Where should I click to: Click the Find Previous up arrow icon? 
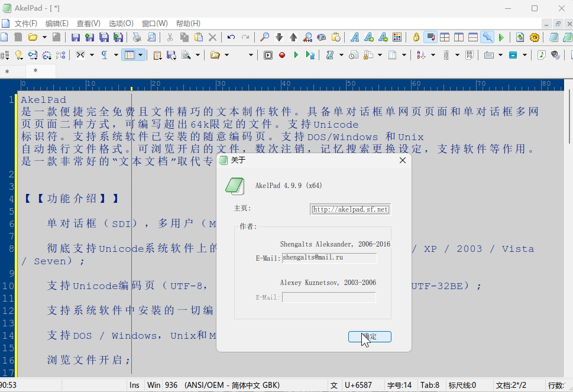[x=293, y=37]
